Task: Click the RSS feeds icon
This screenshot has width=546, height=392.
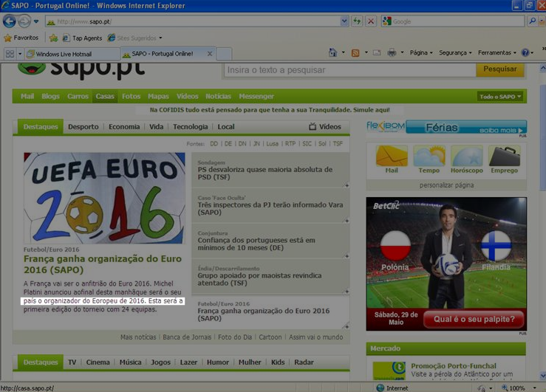Action: tap(355, 53)
